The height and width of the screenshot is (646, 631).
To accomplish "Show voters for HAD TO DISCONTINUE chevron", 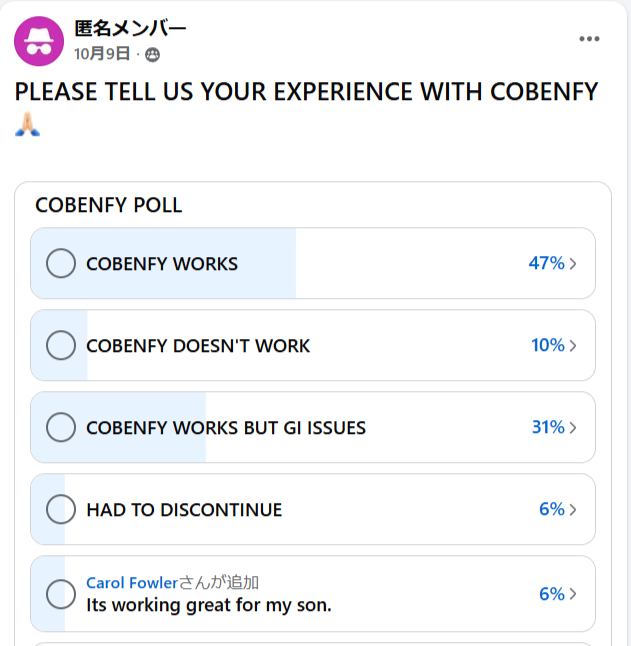I will point(573,510).
